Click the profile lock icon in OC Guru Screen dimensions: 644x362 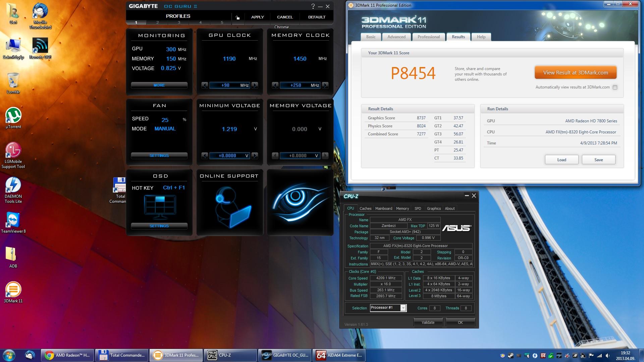pos(237,17)
